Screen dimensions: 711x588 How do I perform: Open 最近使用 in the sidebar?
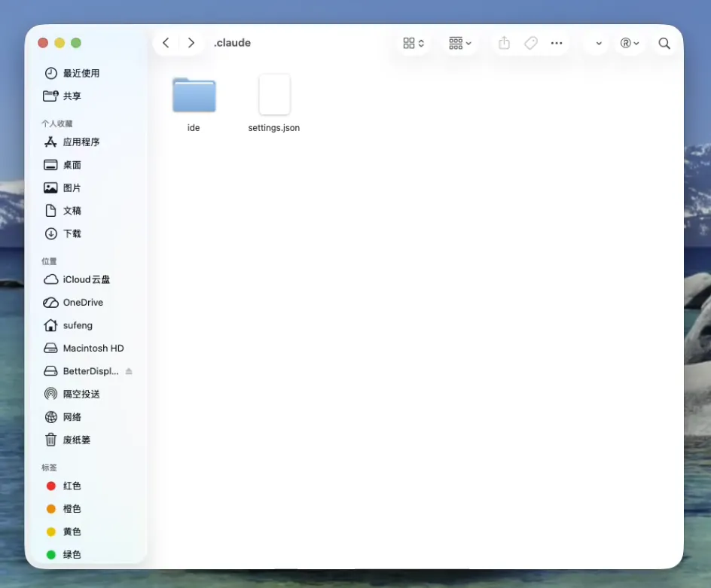81,73
